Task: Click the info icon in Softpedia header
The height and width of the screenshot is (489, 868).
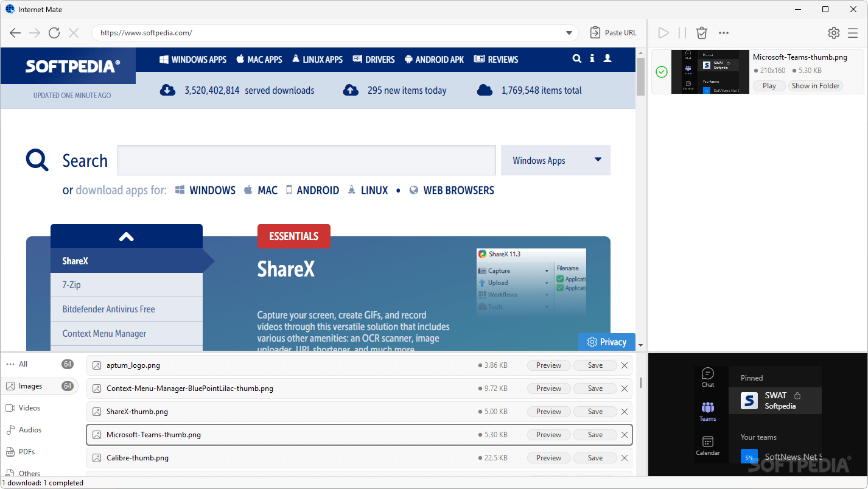Action: (x=592, y=58)
